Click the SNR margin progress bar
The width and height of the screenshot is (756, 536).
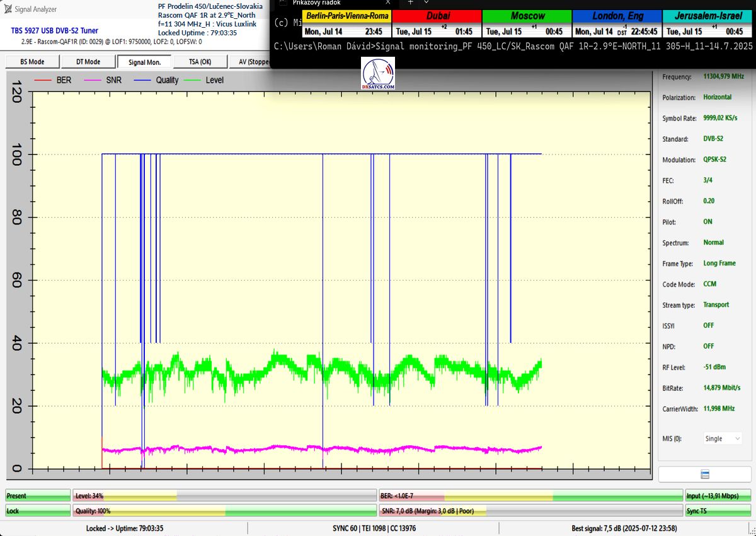point(530,511)
